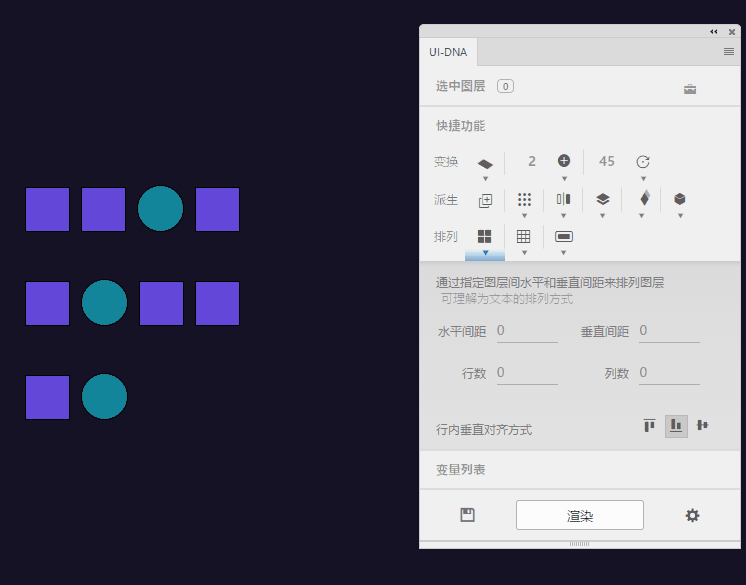Select the dot grid array icon
The width and height of the screenshot is (746, 585).
pos(524,199)
